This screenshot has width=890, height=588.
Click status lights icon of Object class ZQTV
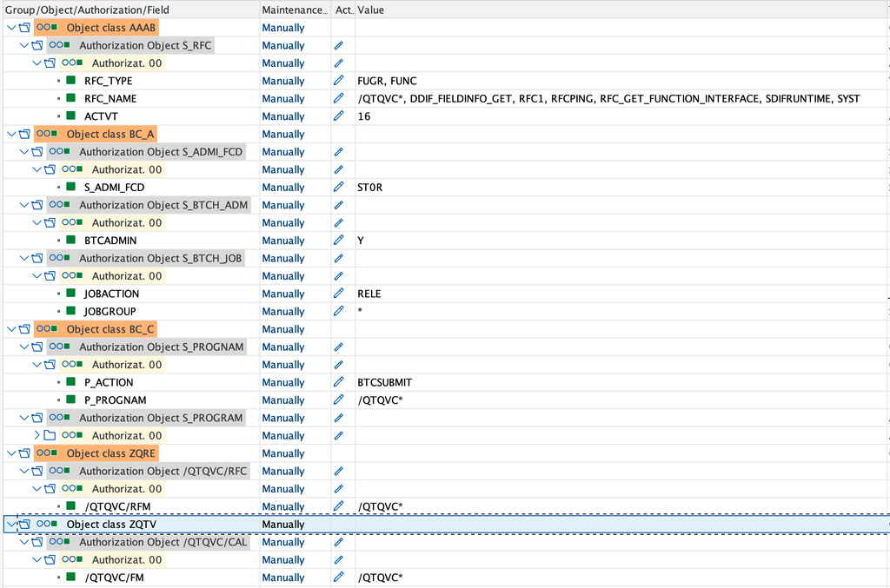click(x=47, y=524)
